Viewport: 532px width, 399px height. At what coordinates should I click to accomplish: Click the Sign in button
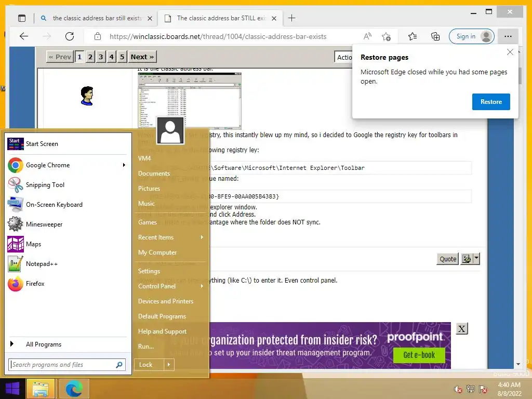pyautogui.click(x=472, y=36)
